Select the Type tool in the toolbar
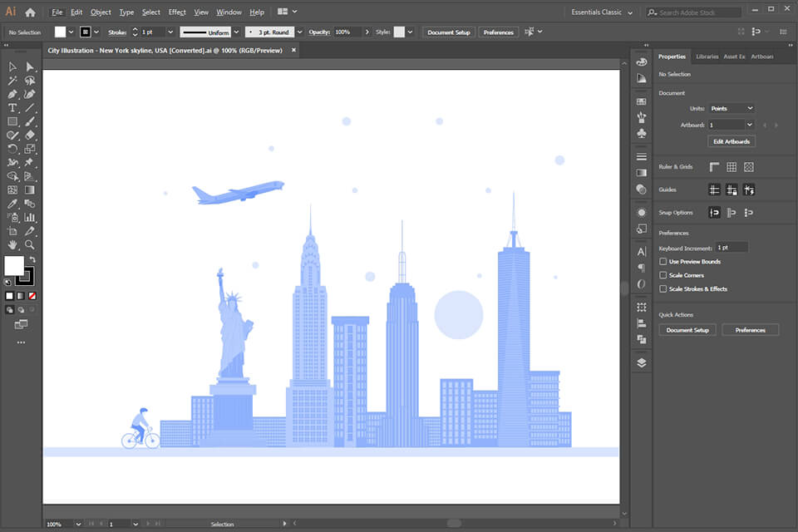The width and height of the screenshot is (798, 532). tap(11, 107)
